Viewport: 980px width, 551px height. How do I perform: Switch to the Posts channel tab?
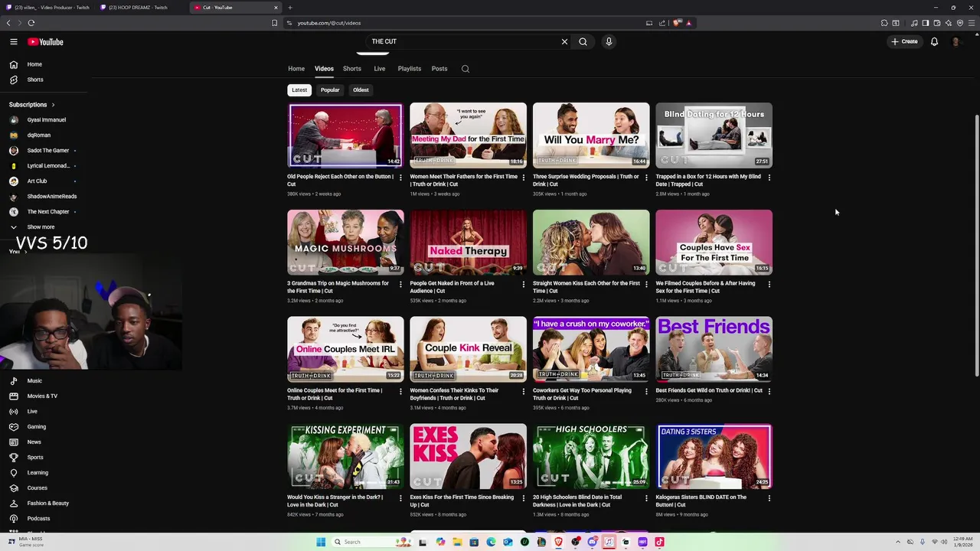click(x=439, y=69)
